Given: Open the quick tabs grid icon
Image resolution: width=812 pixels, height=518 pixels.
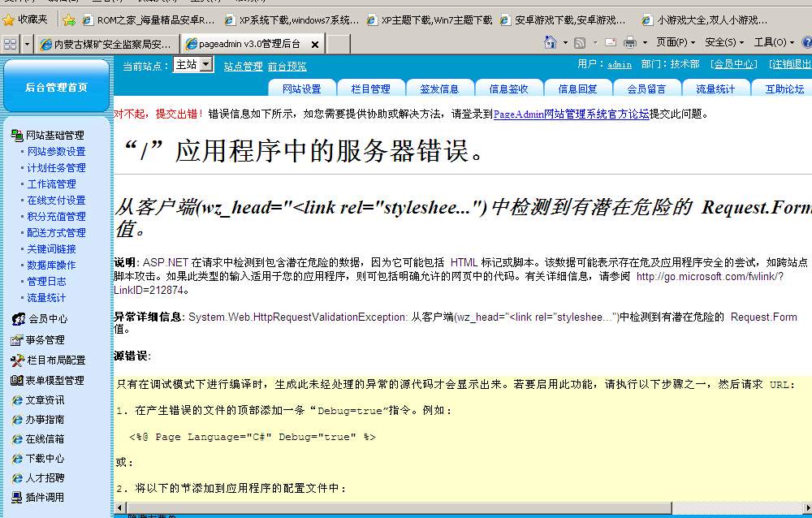Looking at the screenshot, I should click(11, 43).
